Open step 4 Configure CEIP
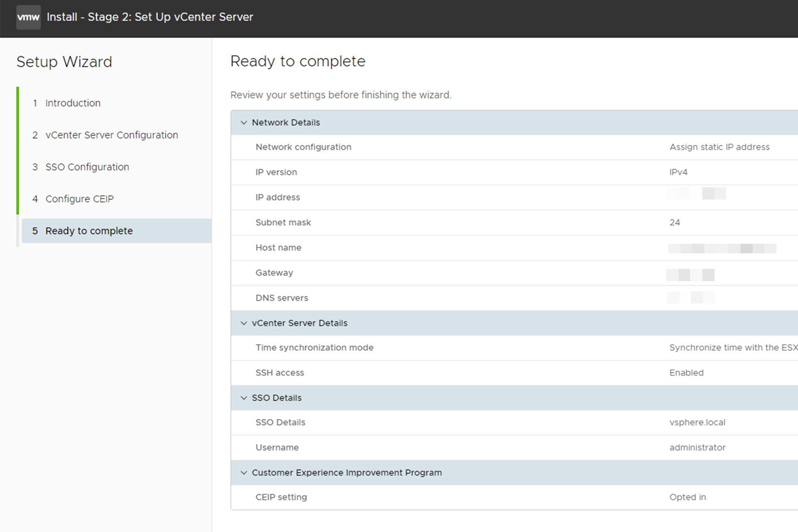 pyautogui.click(x=73, y=199)
